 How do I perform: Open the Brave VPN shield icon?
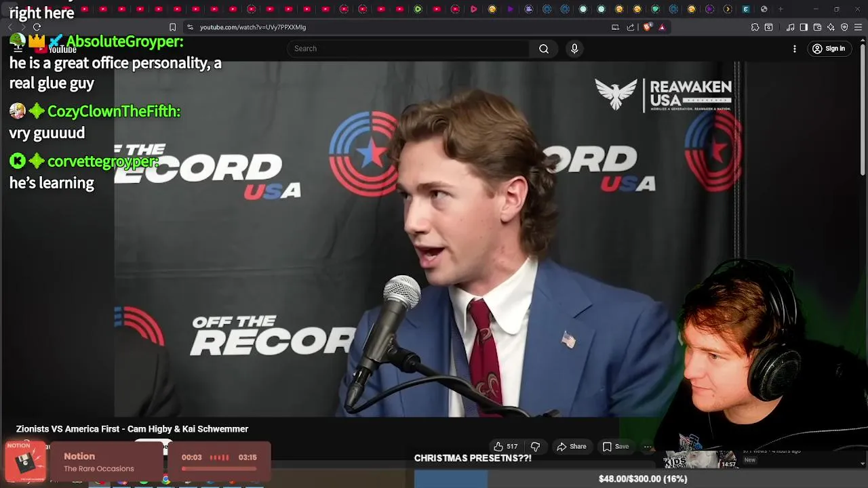[844, 27]
